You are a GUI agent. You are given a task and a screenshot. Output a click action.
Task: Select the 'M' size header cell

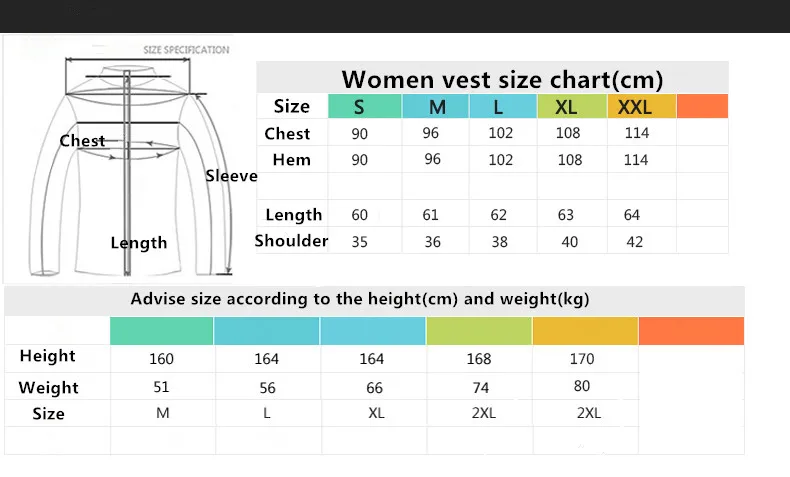pyautogui.click(x=436, y=106)
